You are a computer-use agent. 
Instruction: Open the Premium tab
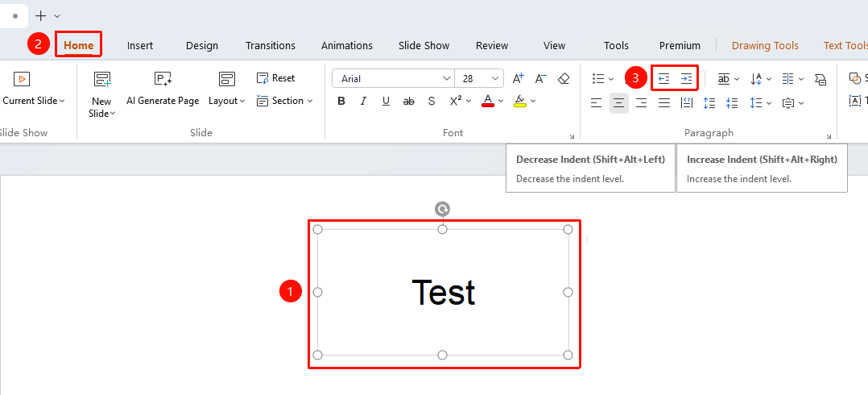tap(680, 45)
